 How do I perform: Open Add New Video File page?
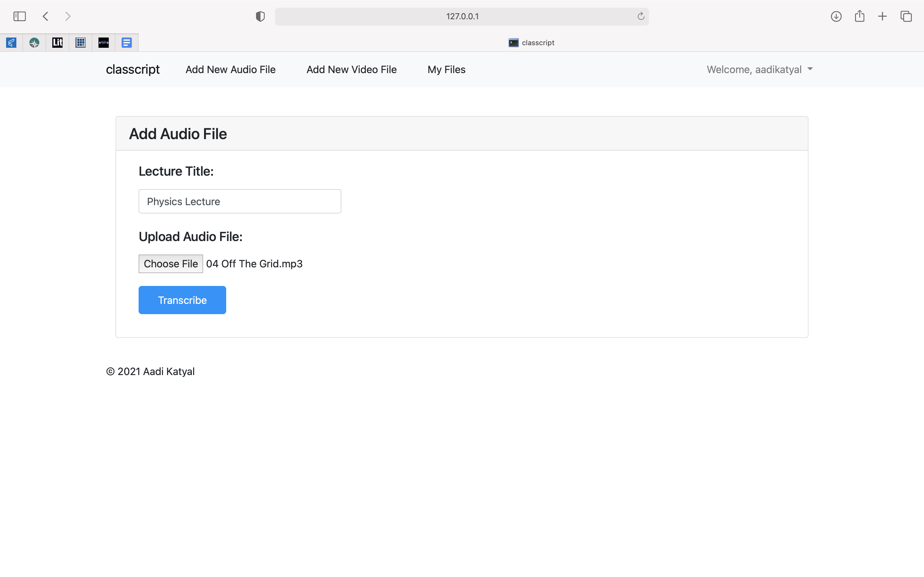click(x=351, y=70)
